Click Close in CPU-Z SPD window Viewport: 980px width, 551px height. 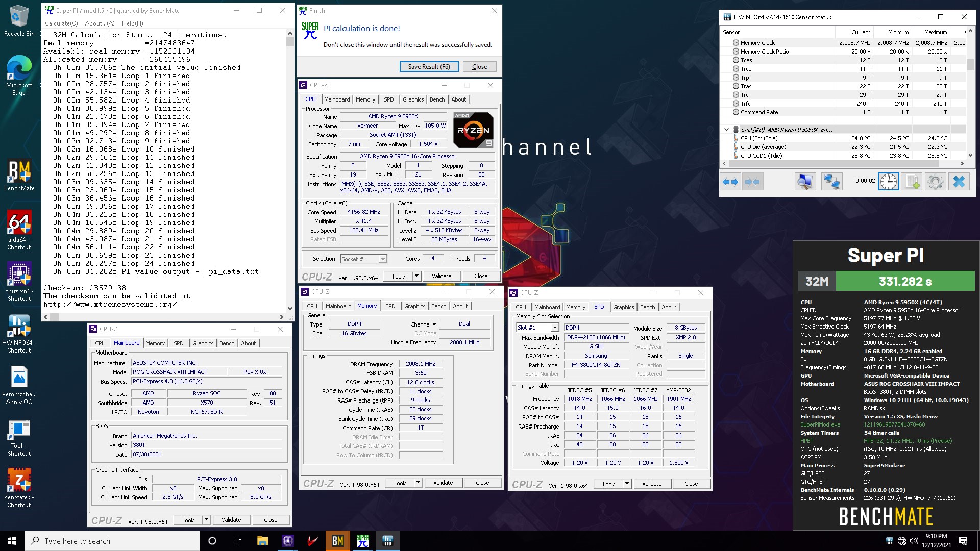point(691,484)
